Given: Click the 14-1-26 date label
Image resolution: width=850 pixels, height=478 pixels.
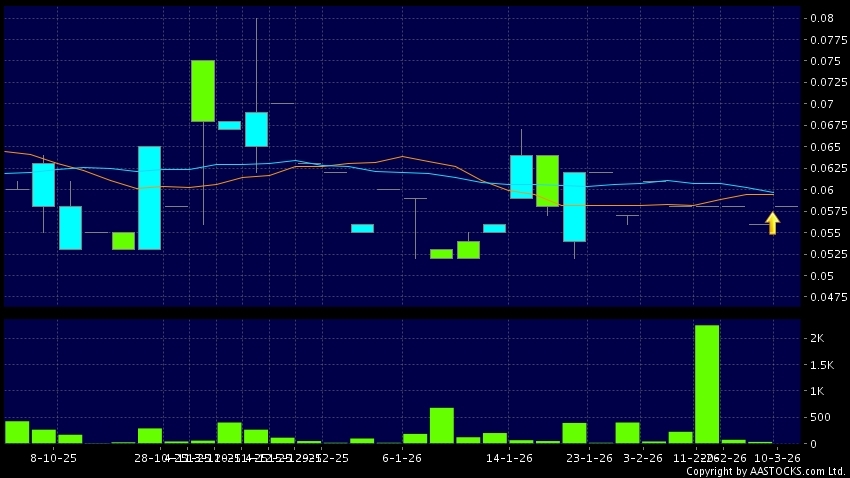Looking at the screenshot, I should (x=508, y=457).
